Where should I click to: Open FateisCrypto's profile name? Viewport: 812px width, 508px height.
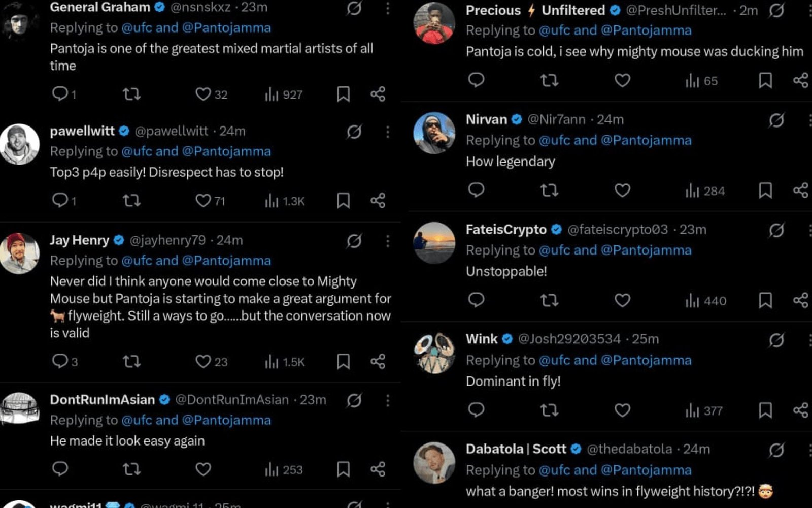[506, 230]
